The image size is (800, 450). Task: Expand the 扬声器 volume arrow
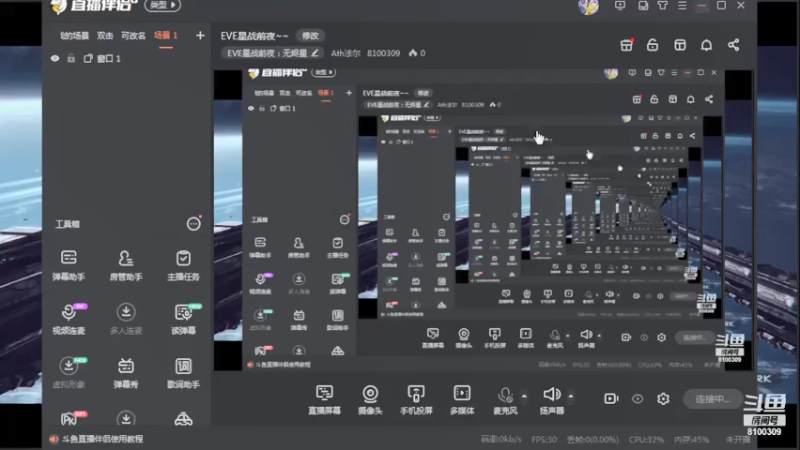coord(571,396)
